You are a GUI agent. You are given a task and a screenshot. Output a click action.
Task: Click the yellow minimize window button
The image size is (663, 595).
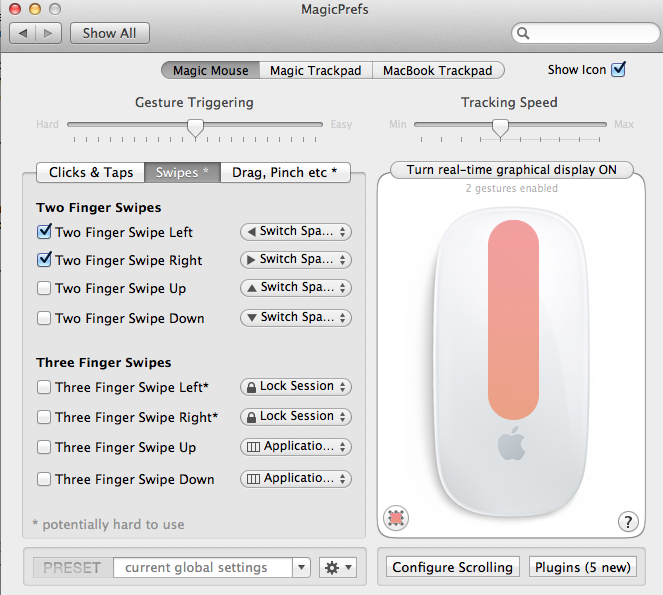[x=35, y=9]
